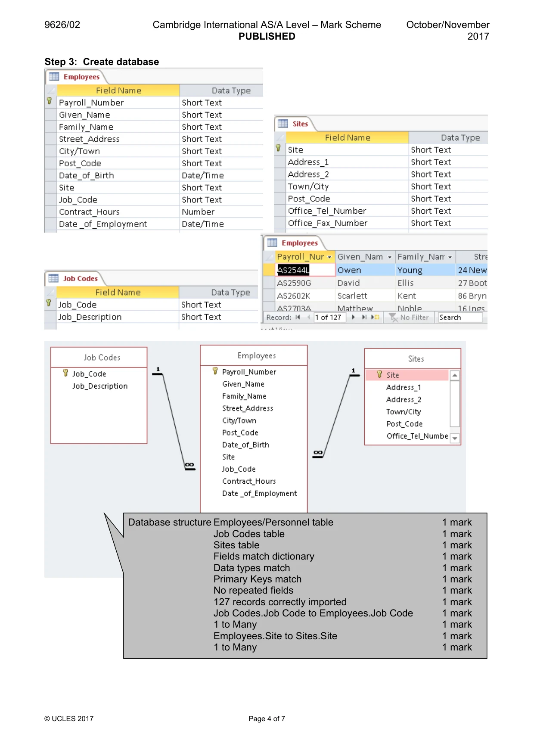Go to the previous record in the navigator
Viewport: 534px width, 756px height.
[308, 317]
